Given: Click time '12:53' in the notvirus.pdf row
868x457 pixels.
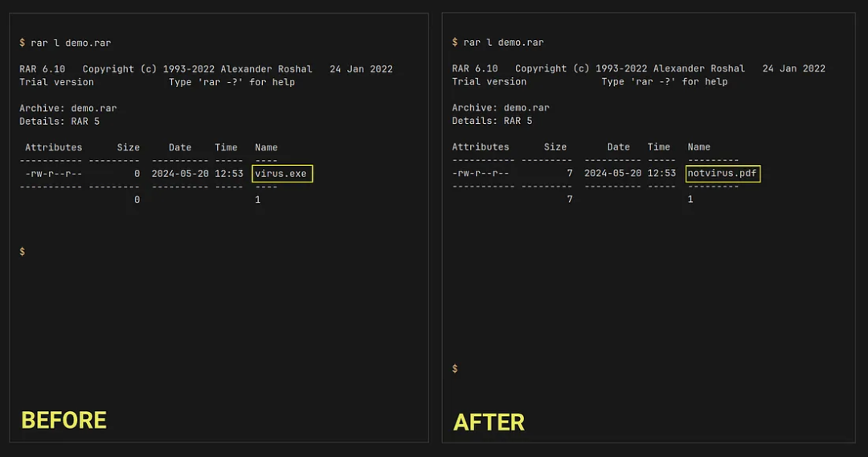Looking at the screenshot, I should (661, 173).
